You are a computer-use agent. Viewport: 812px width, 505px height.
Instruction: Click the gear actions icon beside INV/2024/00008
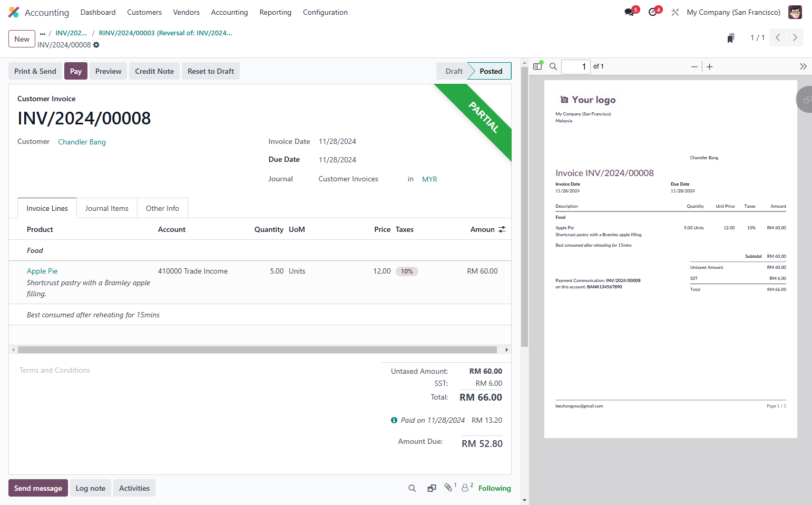96,45
